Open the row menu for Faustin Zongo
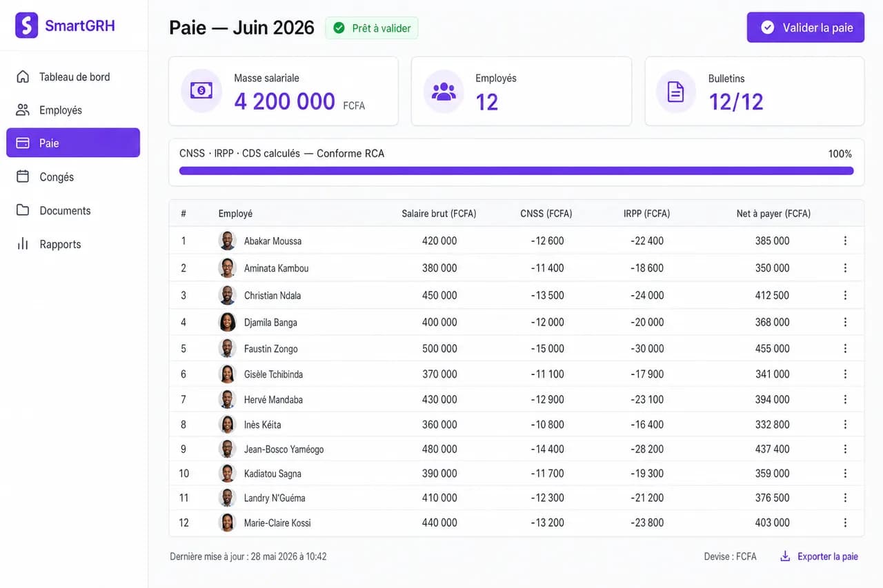The width and height of the screenshot is (883, 588). pyautogui.click(x=845, y=349)
